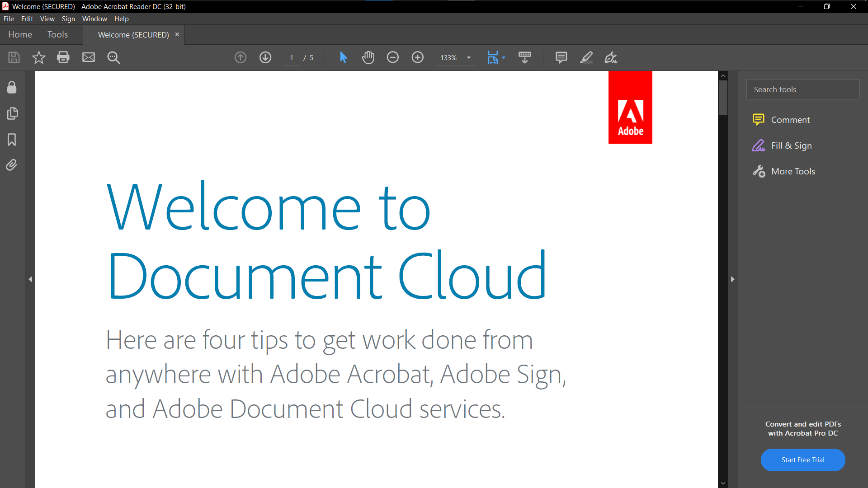Select the Selection tool arrow

tap(343, 57)
